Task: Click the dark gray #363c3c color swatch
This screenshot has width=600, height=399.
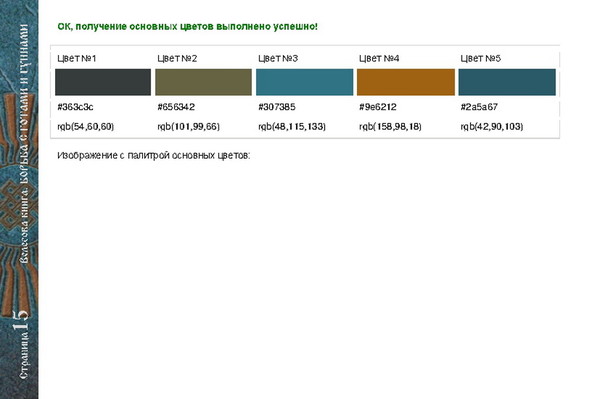Action: pos(103,82)
